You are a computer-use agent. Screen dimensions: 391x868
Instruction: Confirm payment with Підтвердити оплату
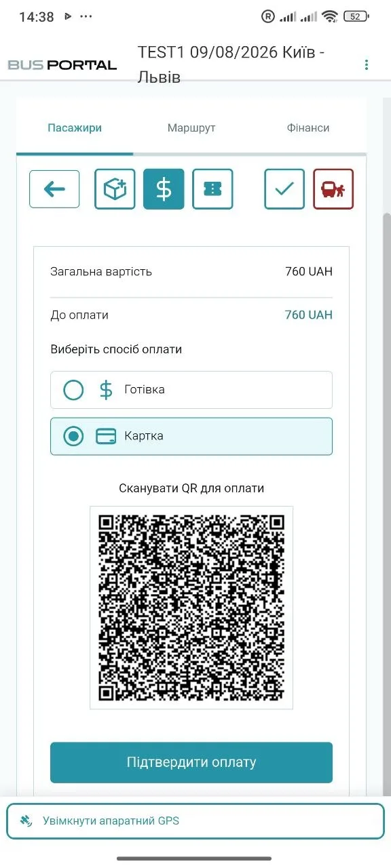(x=191, y=762)
